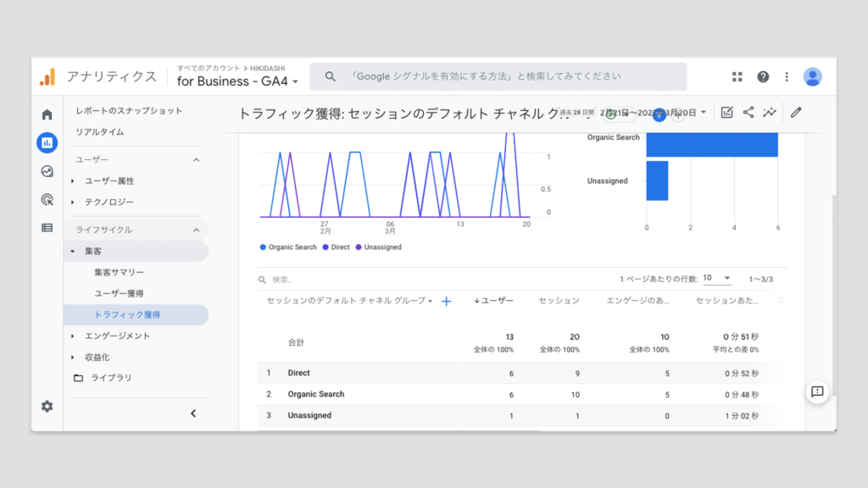Open the Home icon in left rail

point(47,114)
